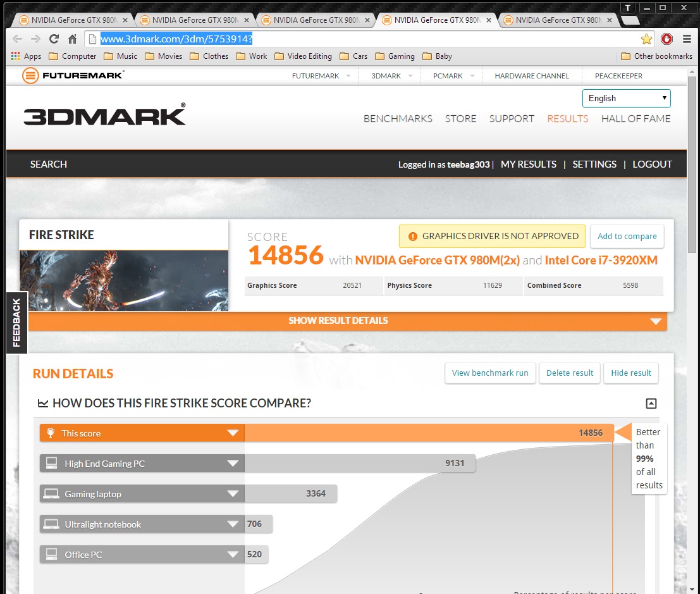Click the Hide result button

coord(631,373)
